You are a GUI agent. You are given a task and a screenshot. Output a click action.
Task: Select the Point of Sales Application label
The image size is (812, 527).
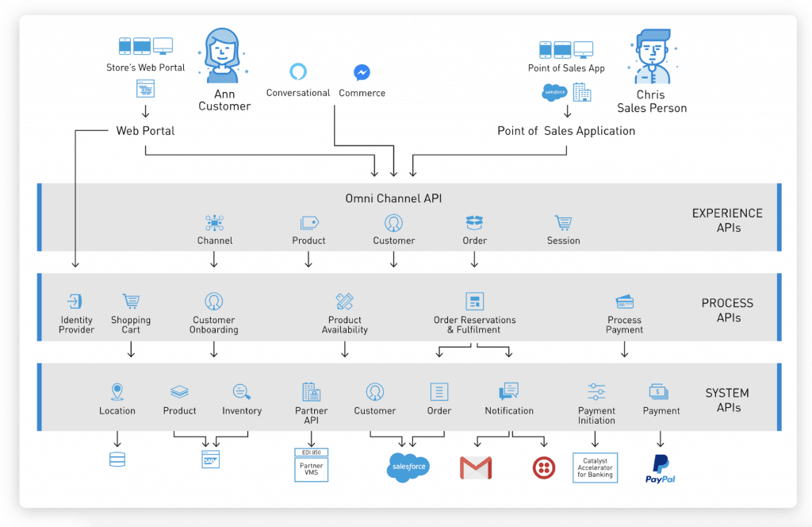(x=566, y=130)
